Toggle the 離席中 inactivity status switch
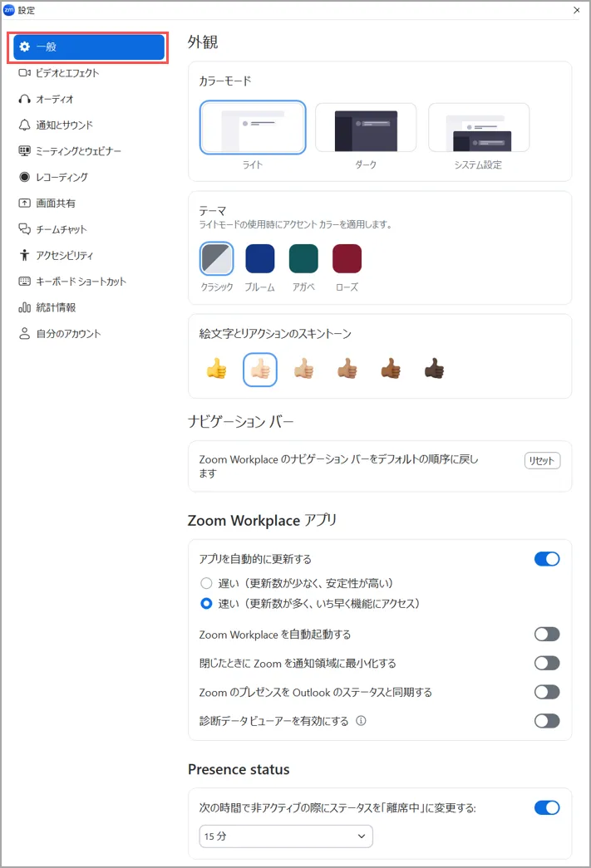Screen dimensions: 591x868 tap(547, 807)
